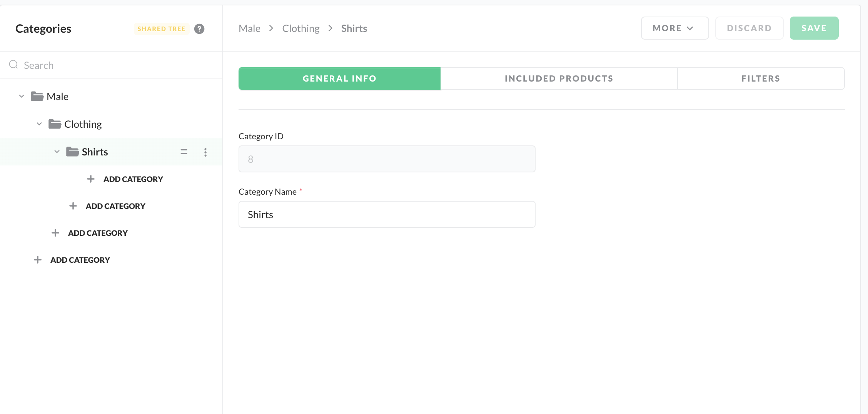
Task: Switch to the Filters tab
Action: tap(761, 78)
